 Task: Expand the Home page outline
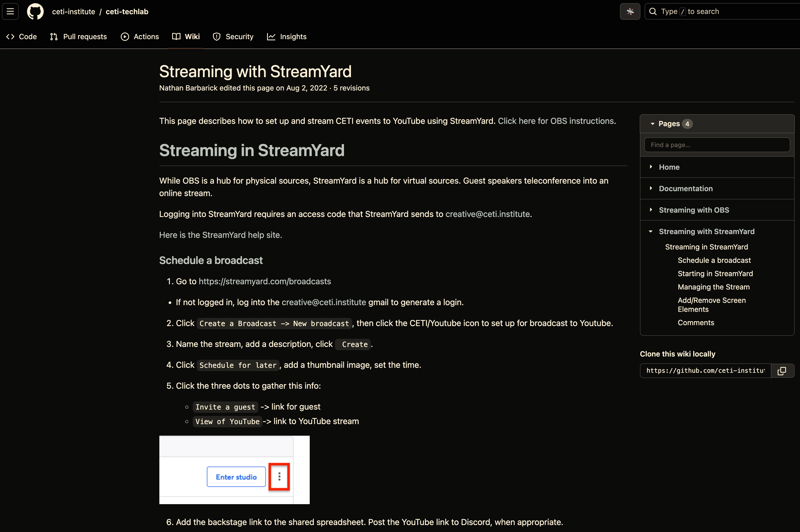point(651,167)
